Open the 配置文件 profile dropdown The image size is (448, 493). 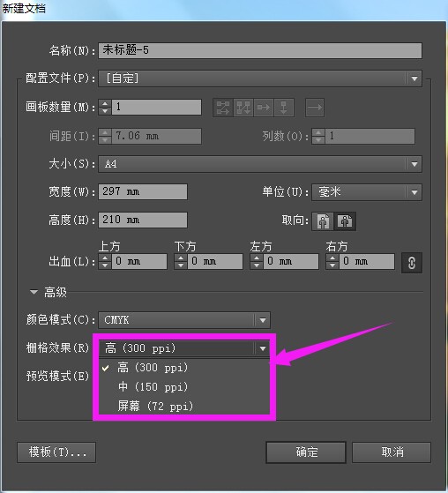[260, 78]
